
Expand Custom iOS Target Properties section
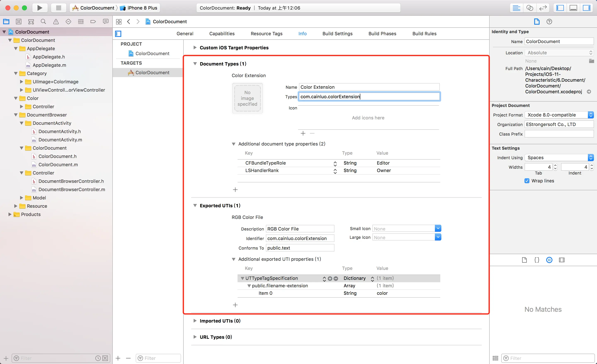[x=195, y=48]
